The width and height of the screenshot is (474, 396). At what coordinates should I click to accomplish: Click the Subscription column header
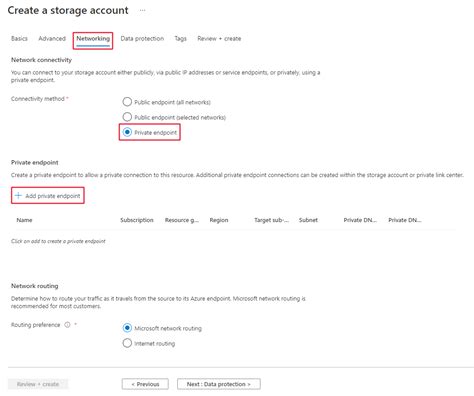(x=137, y=220)
